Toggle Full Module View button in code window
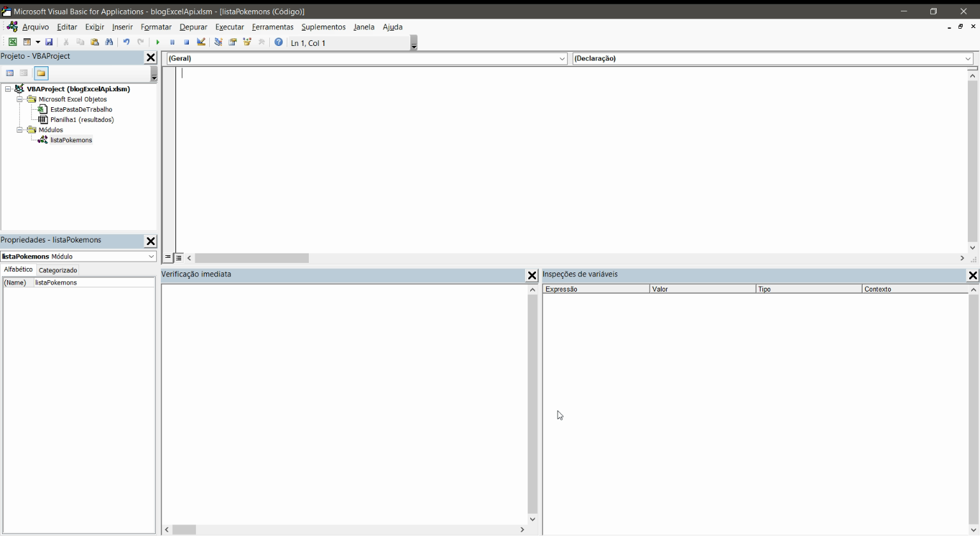This screenshot has width=980, height=536. coord(179,258)
